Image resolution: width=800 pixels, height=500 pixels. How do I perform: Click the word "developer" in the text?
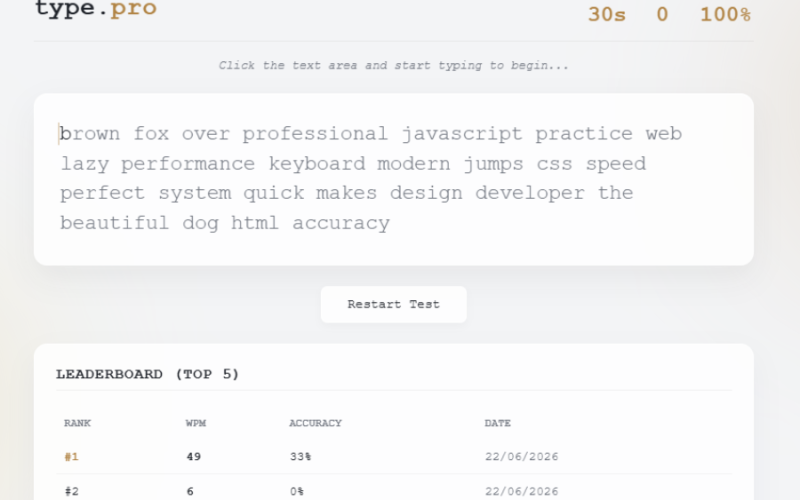530,193
